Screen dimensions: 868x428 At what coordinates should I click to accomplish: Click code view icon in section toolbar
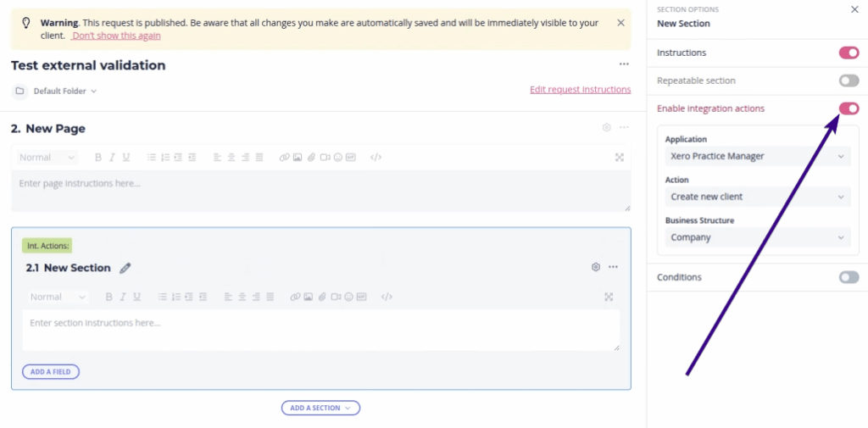pos(387,297)
